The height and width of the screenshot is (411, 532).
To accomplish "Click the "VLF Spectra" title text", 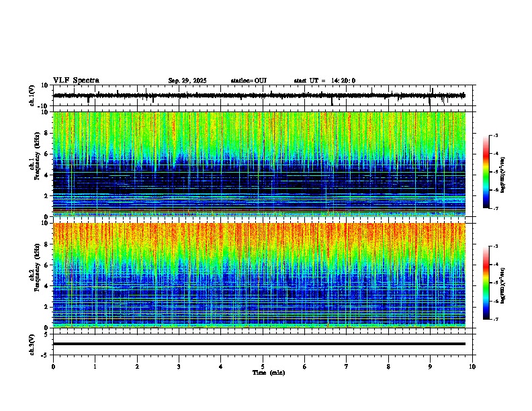I will (x=76, y=81).
